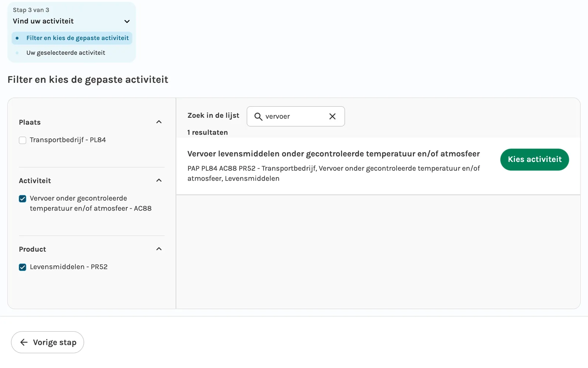Click the back arrow icon in Vorige stap
The width and height of the screenshot is (588, 368).
click(24, 342)
